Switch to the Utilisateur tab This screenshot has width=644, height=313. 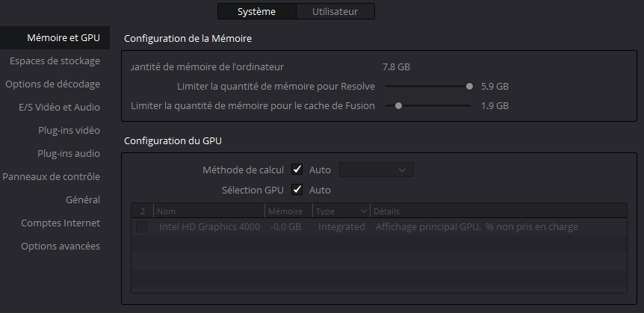point(335,11)
